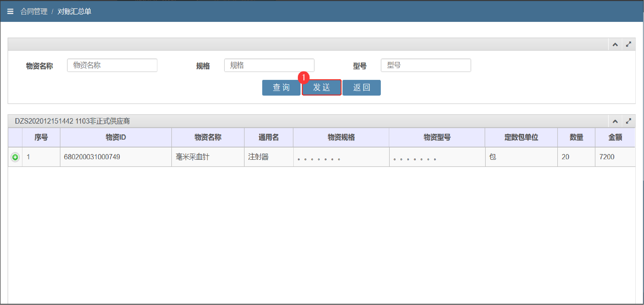Collapse the search filter panel
This screenshot has height=305, width=644.
(x=615, y=45)
